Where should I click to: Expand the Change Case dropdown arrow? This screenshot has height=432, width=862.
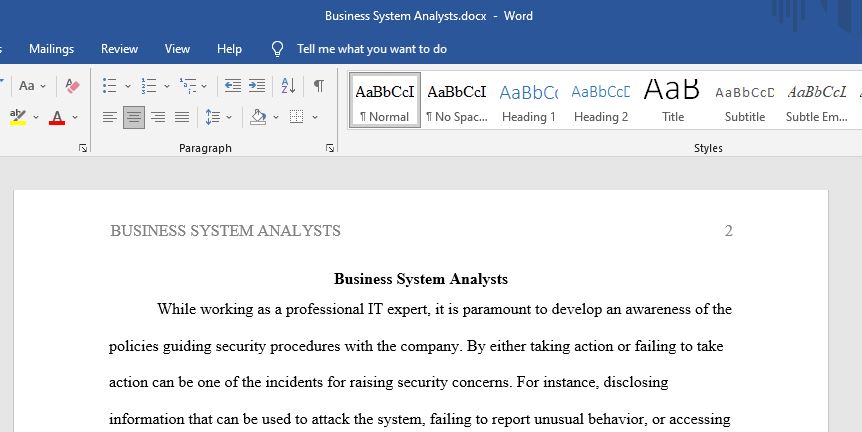(x=43, y=86)
